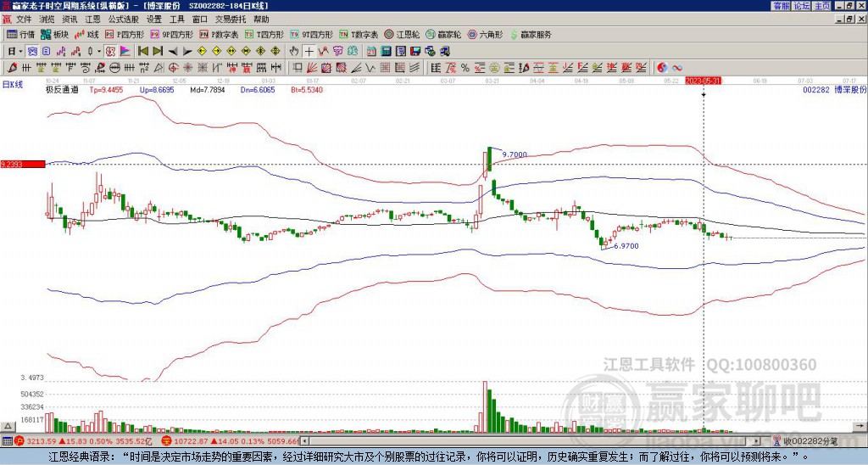Open the 公式选股 menu

124,20
